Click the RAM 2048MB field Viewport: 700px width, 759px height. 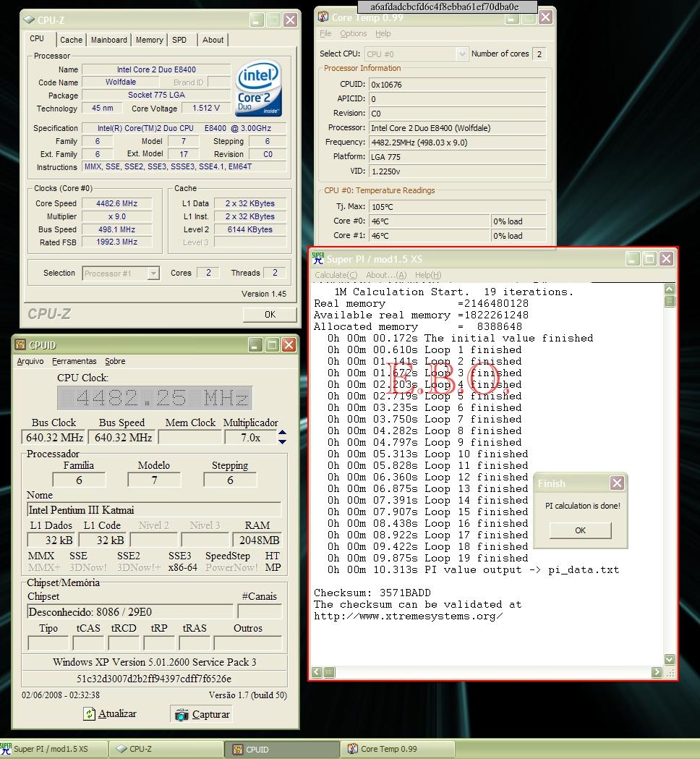click(258, 540)
